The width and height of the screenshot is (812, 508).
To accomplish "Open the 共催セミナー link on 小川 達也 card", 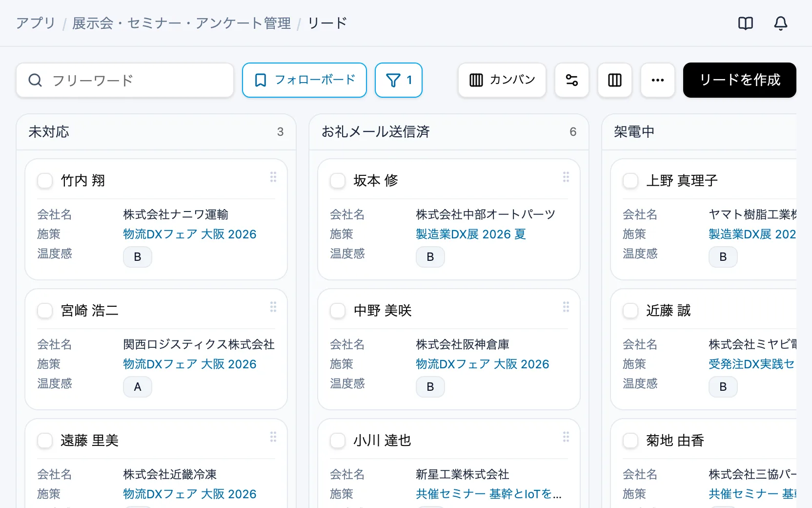I will pyautogui.click(x=489, y=494).
